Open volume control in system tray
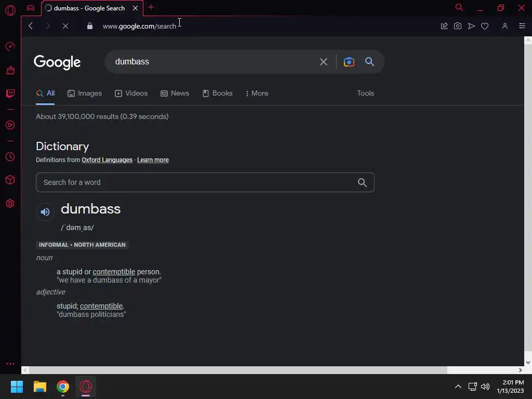Viewport: 532px width, 399px height. coord(485,387)
